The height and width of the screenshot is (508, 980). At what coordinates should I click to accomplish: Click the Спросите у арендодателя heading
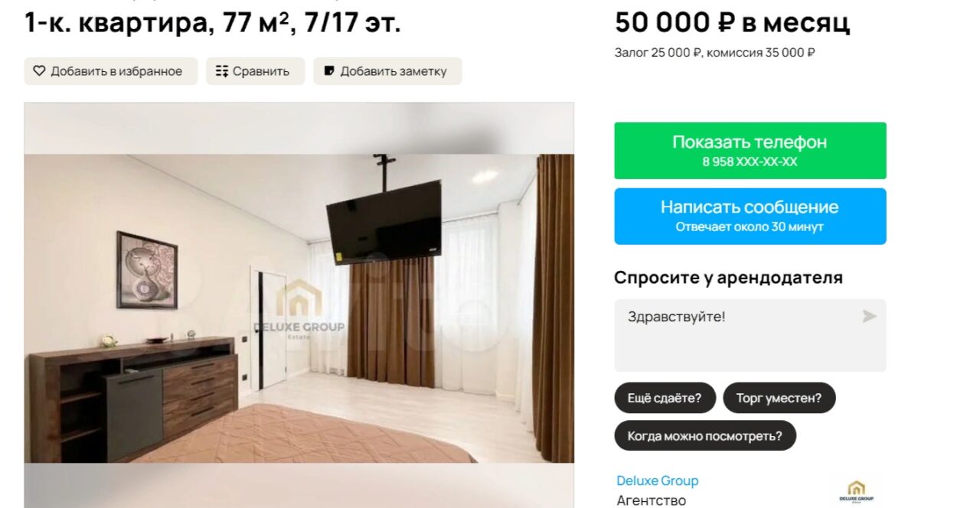point(728,278)
